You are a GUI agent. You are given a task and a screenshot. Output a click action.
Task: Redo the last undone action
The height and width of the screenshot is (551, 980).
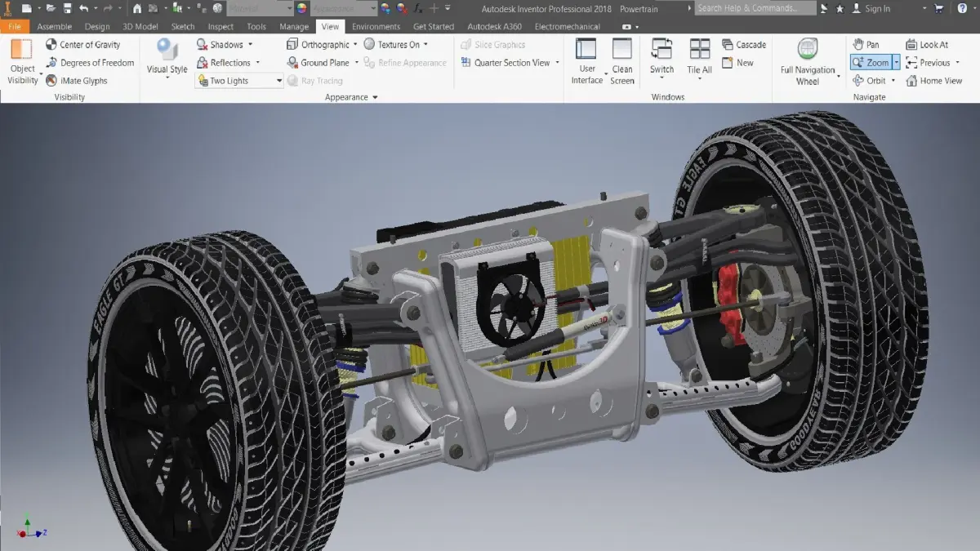[x=108, y=8]
